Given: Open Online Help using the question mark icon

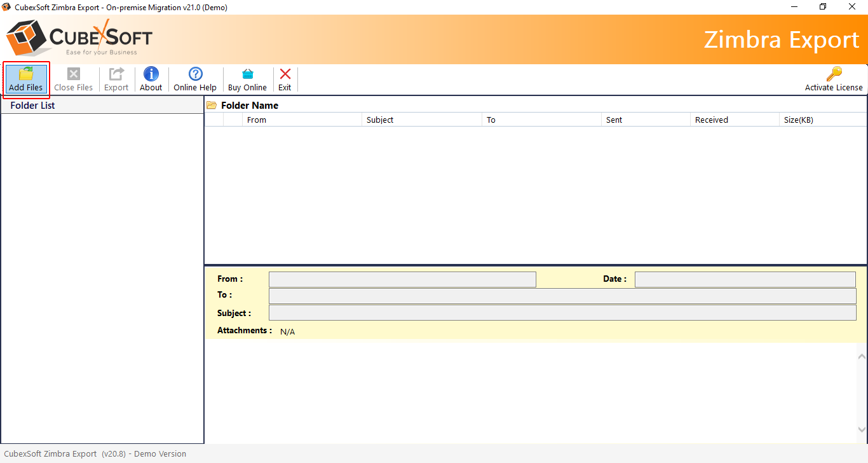Looking at the screenshot, I should 195,74.
